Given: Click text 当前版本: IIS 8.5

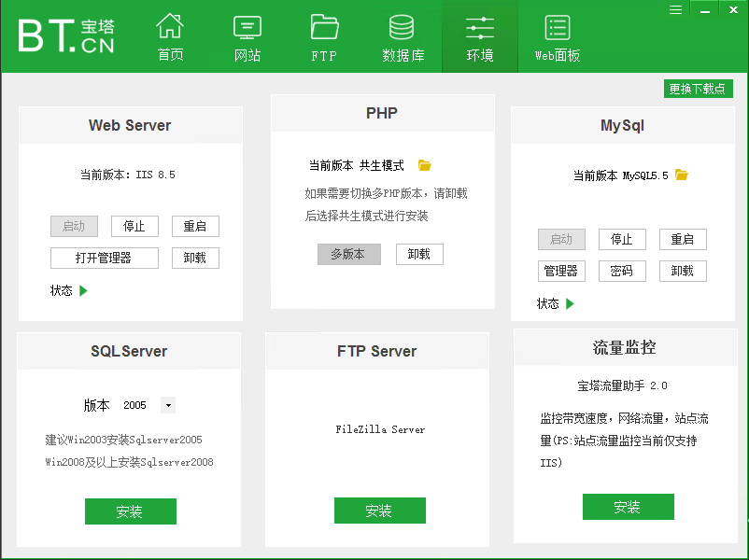Looking at the screenshot, I should coord(128,175).
